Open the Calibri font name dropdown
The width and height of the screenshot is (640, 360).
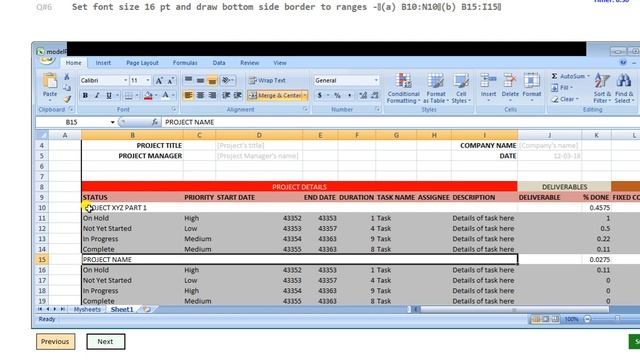click(125, 80)
